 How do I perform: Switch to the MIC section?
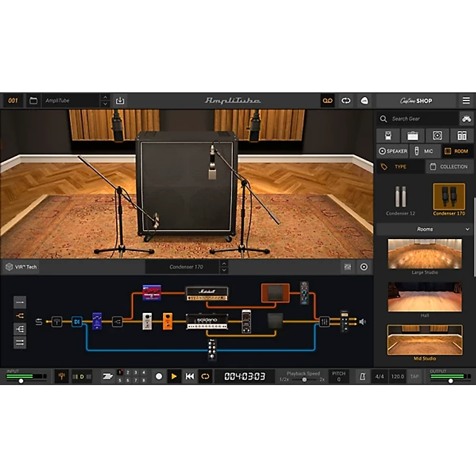point(425,151)
